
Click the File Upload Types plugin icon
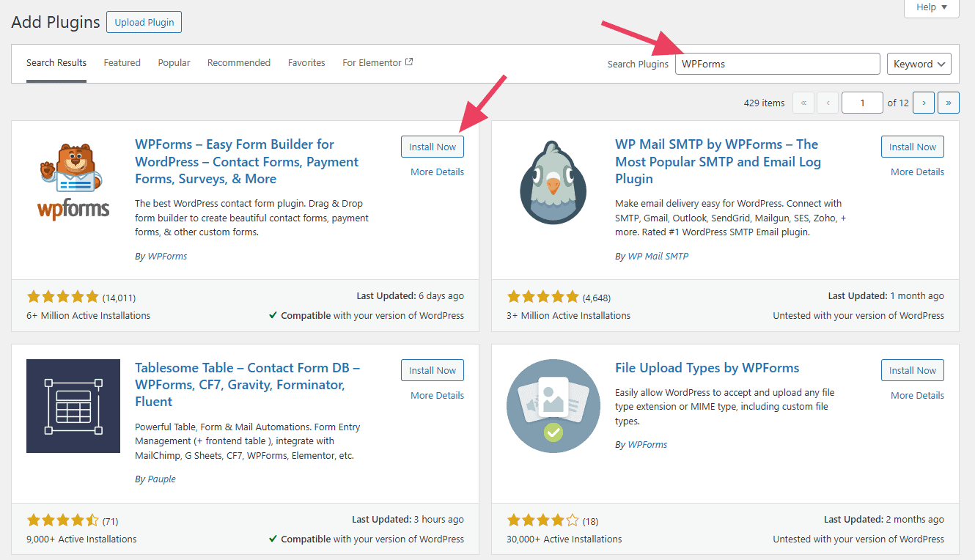[x=553, y=406]
